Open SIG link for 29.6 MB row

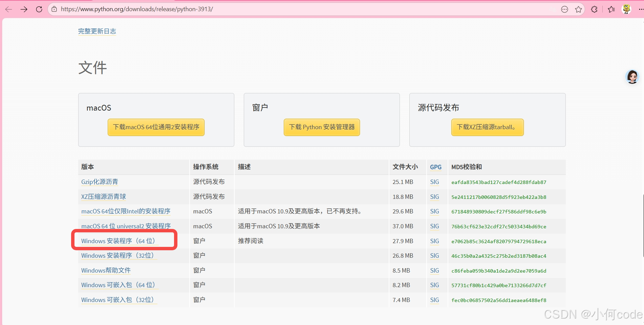(x=434, y=211)
